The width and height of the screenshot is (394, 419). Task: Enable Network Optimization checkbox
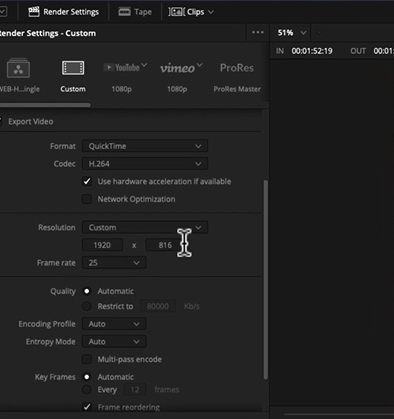[x=87, y=199]
